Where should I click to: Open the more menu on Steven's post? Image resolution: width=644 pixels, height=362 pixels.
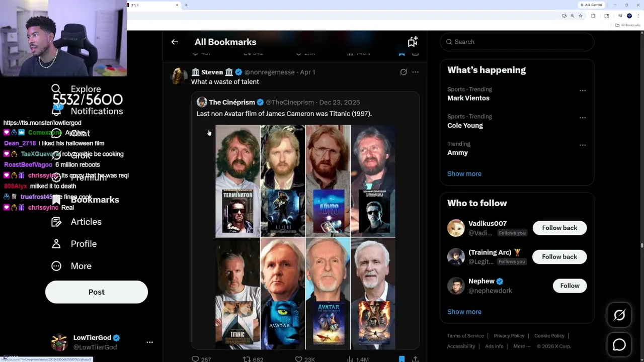click(415, 72)
